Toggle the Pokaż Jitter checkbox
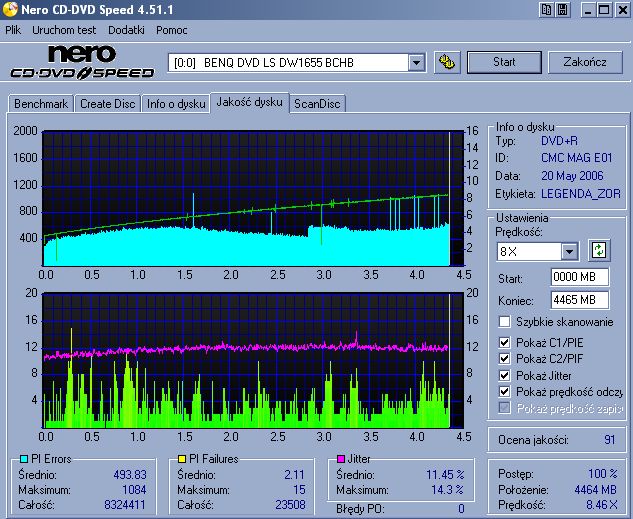The height and width of the screenshot is (519, 633). (x=504, y=375)
